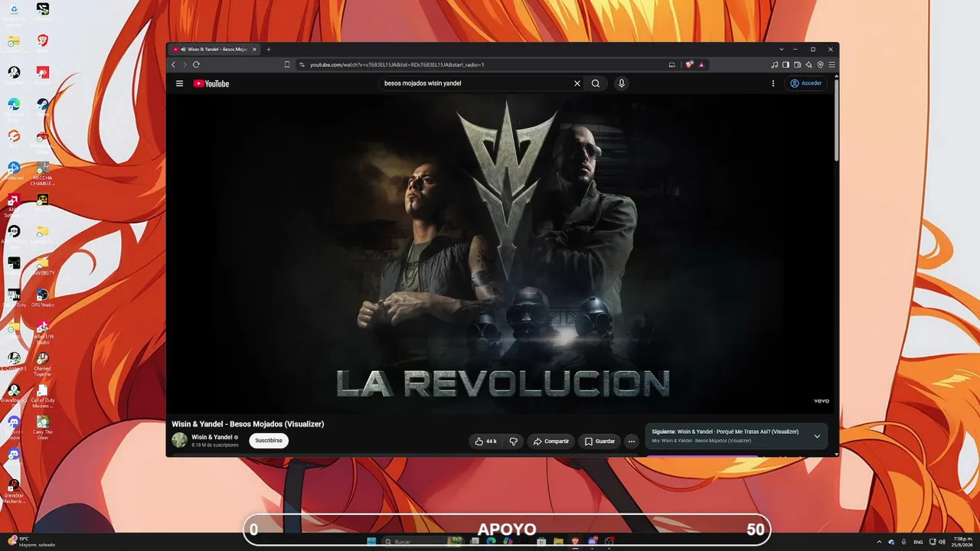Run the search with the magnifier button

coord(596,83)
